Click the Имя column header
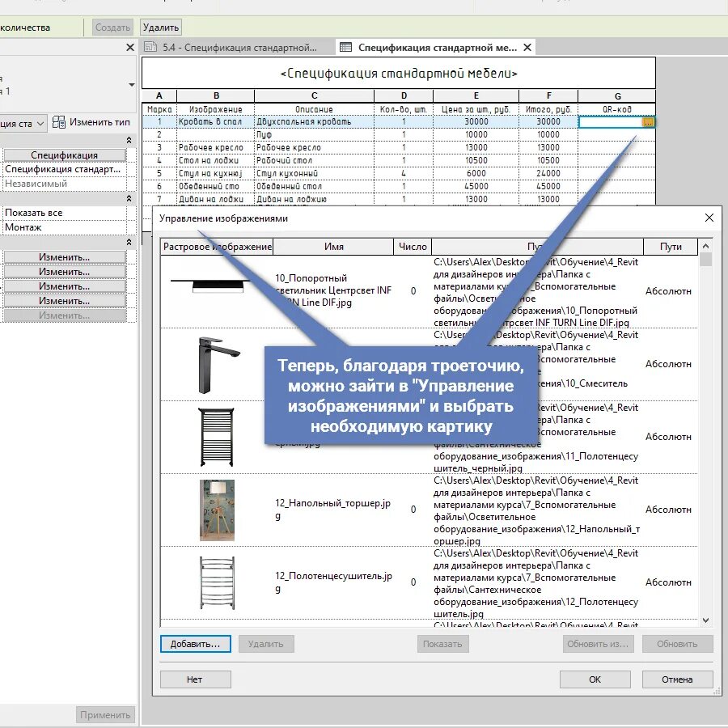This screenshot has height=728, width=728. click(x=333, y=247)
